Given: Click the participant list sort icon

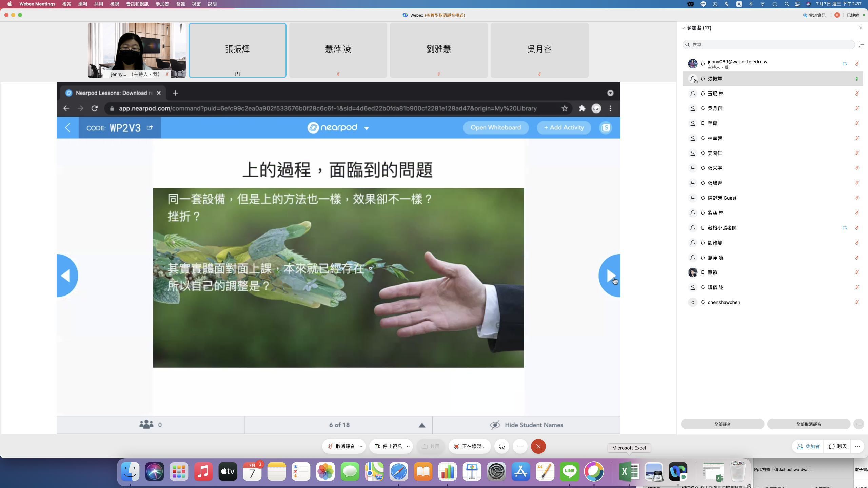Looking at the screenshot, I should tap(861, 45).
